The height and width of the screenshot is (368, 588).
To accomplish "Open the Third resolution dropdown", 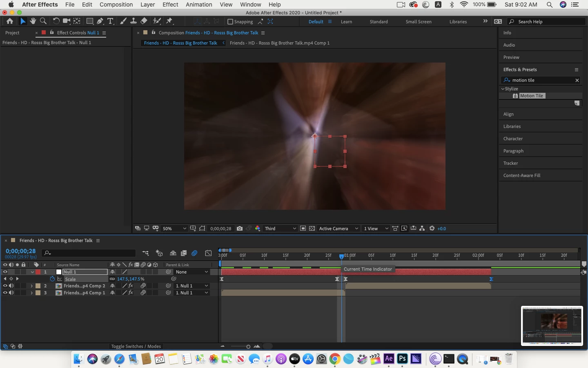I will point(281,229).
